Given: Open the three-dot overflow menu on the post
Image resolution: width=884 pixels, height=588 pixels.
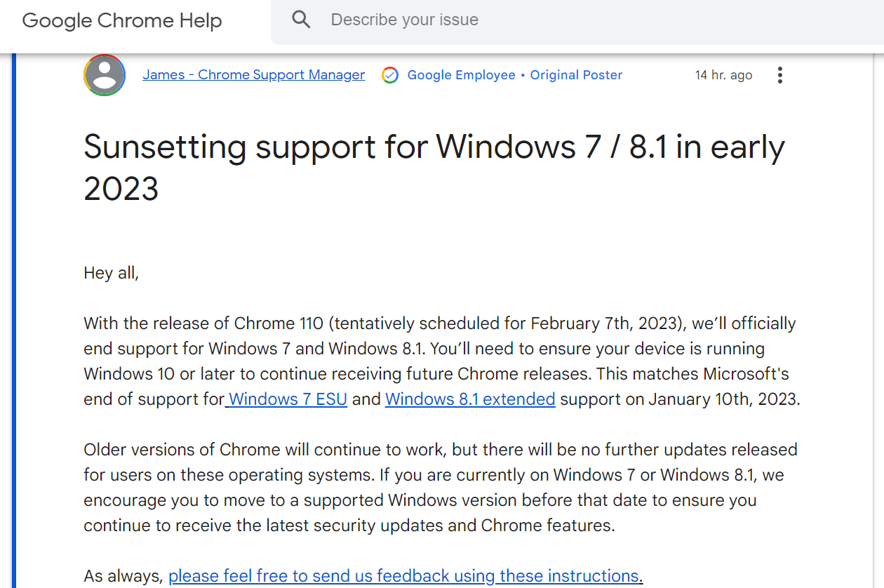Looking at the screenshot, I should click(779, 75).
